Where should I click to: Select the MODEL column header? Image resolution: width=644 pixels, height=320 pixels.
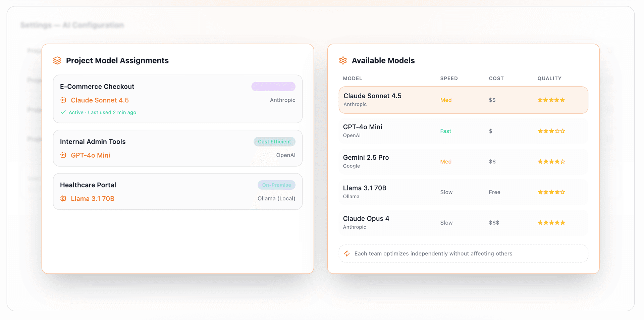point(353,78)
